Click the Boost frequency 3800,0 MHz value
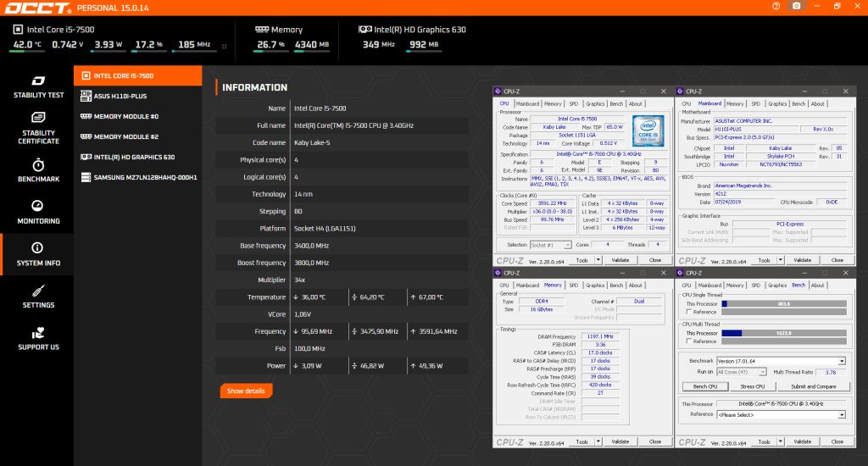 click(312, 263)
